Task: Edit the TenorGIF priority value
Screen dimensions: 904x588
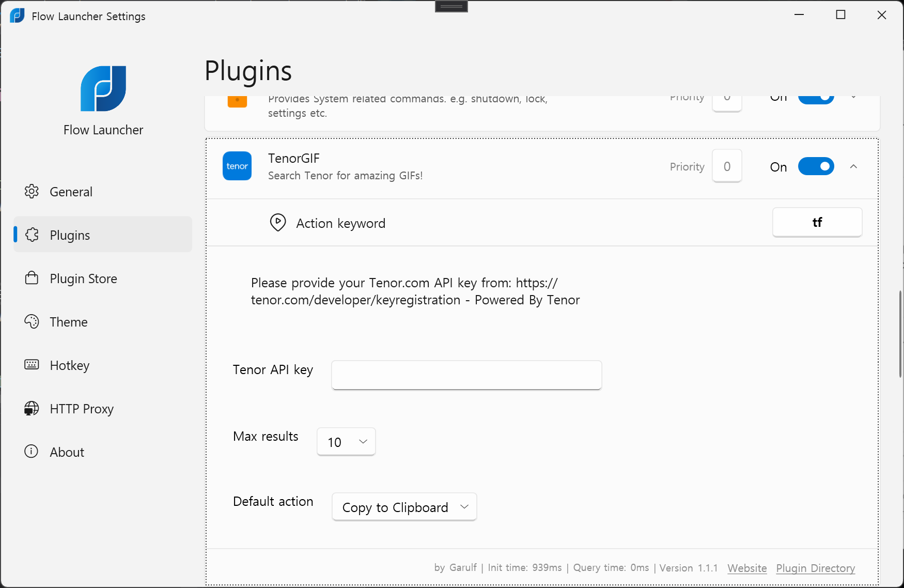Action: 727,166
